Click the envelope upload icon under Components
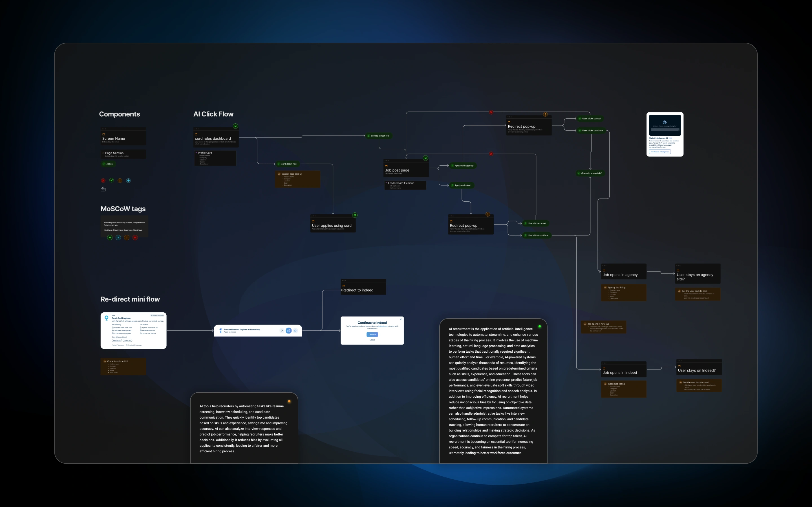812x507 pixels. tap(103, 189)
